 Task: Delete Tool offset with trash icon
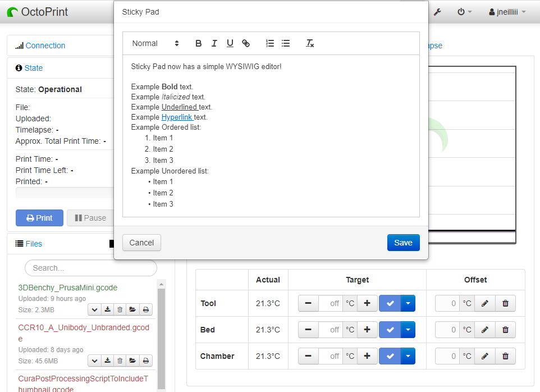tap(505, 303)
